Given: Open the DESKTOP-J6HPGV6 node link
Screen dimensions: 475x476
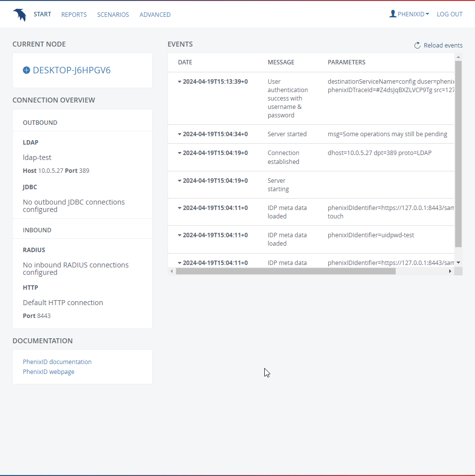Looking at the screenshot, I should coord(72,70).
